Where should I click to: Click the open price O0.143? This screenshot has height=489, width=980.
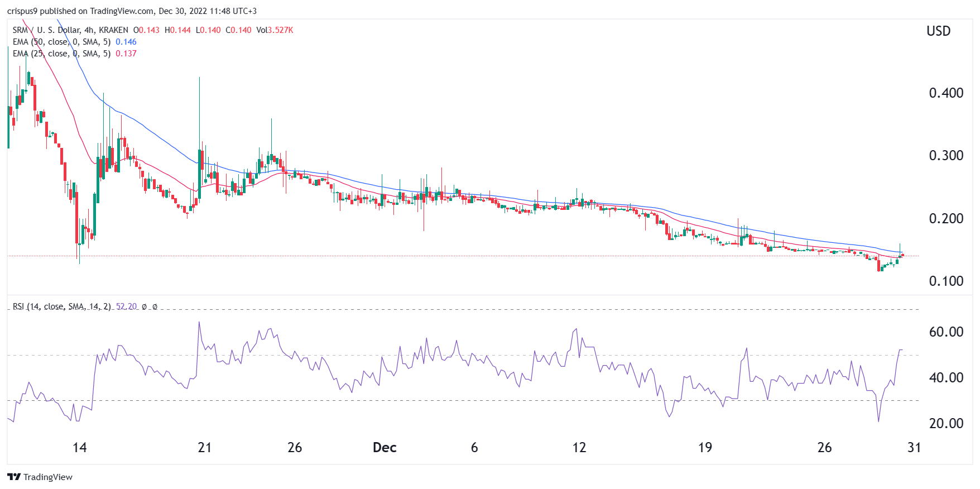point(146,30)
